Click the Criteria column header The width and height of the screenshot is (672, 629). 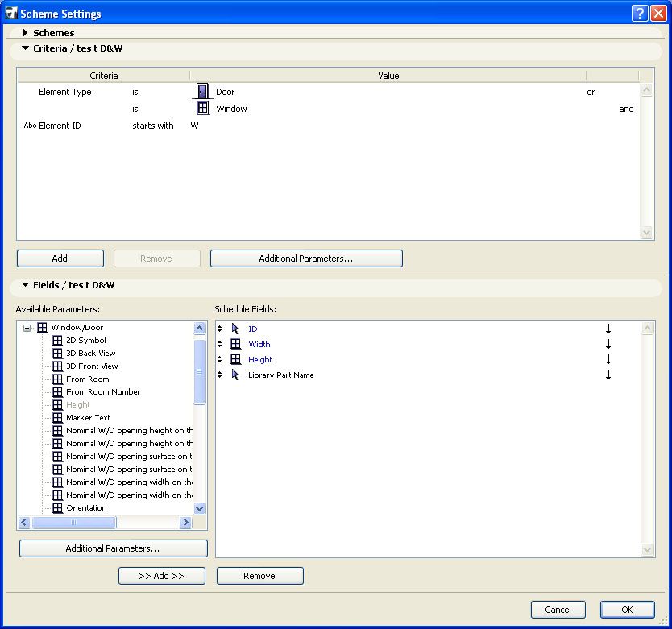point(104,76)
